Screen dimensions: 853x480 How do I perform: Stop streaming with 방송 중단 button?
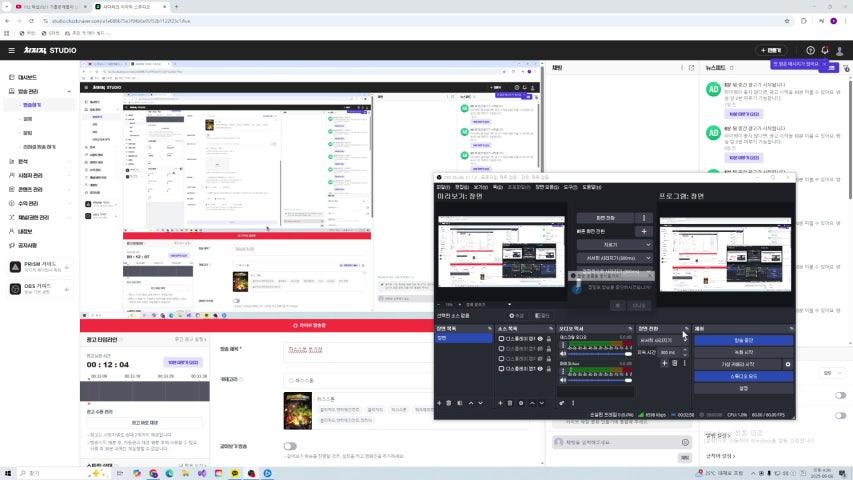(x=743, y=340)
